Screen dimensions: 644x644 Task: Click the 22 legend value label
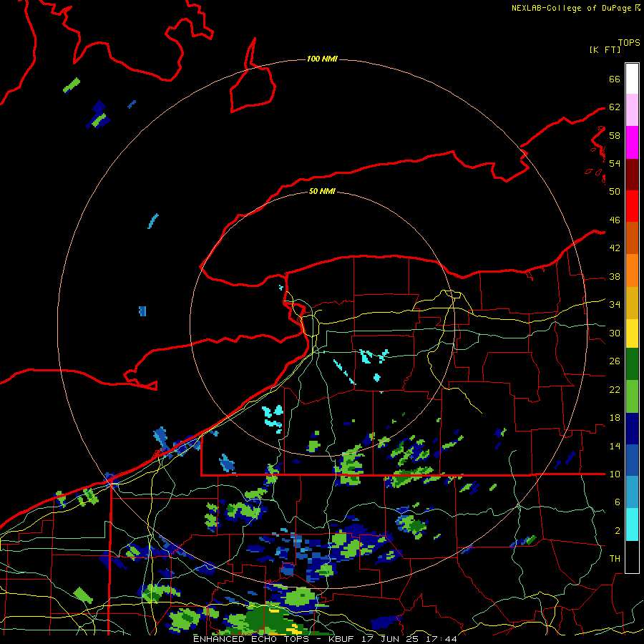(615, 390)
